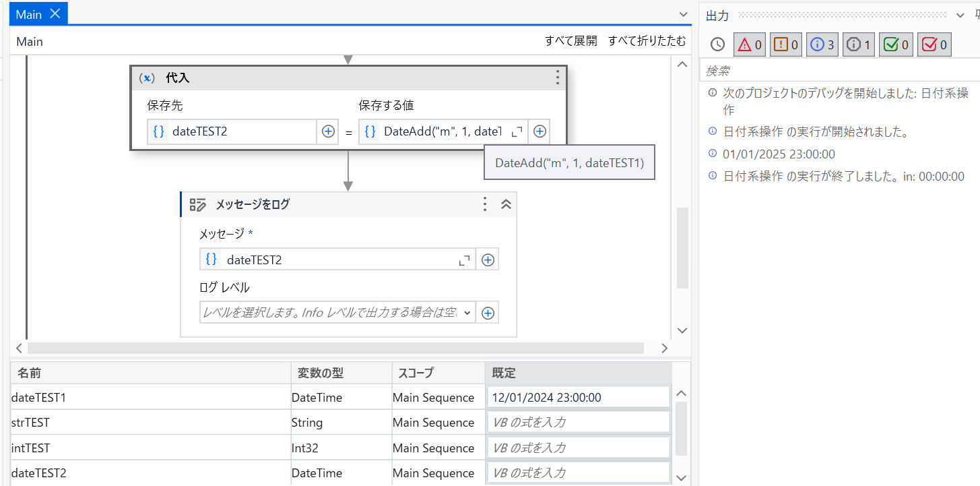
Task: Close the Main tab
Action: (55, 13)
